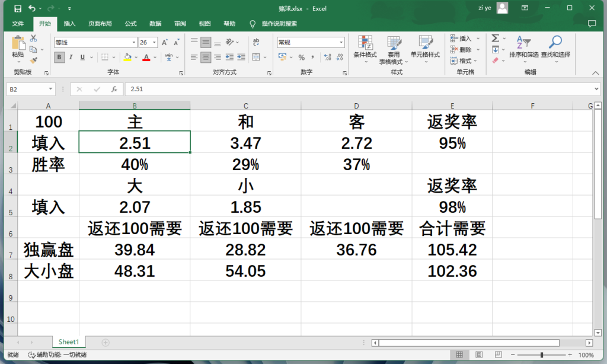Toggle italic formatting
This screenshot has height=364, width=607.
(71, 58)
